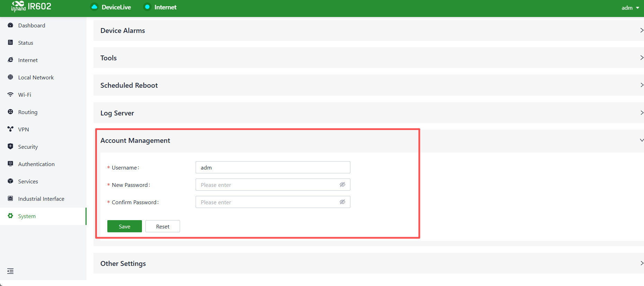
Task: Open the Services menu item
Action: [43, 181]
